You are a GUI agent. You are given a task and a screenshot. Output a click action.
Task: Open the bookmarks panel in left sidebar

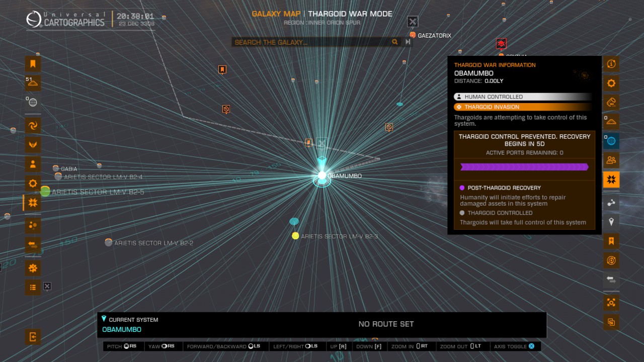(33, 64)
